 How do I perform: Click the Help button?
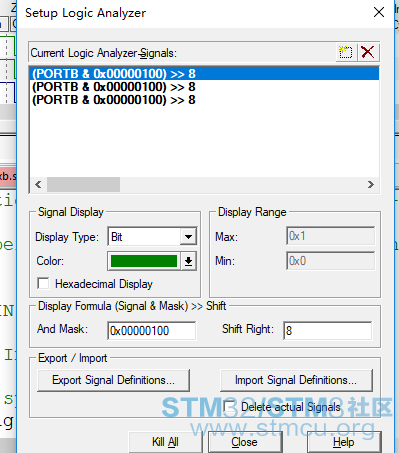tap(344, 442)
